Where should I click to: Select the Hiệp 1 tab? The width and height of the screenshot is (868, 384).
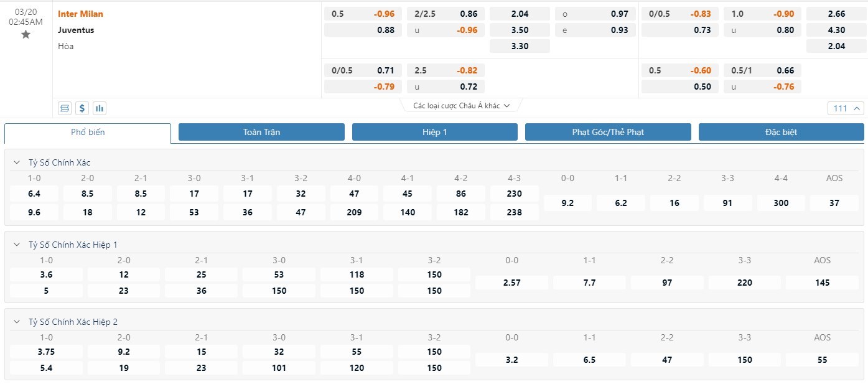click(435, 132)
